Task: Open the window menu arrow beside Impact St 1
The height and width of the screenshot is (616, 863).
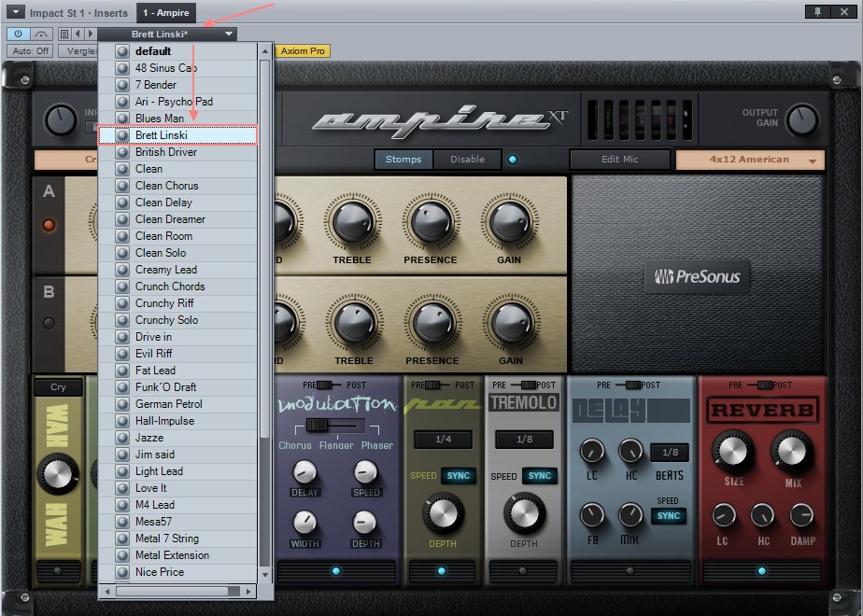Action: pyautogui.click(x=15, y=12)
